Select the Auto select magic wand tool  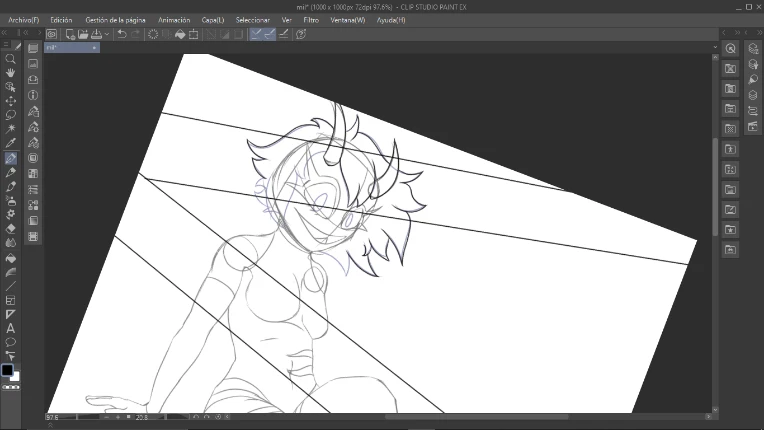click(10, 129)
